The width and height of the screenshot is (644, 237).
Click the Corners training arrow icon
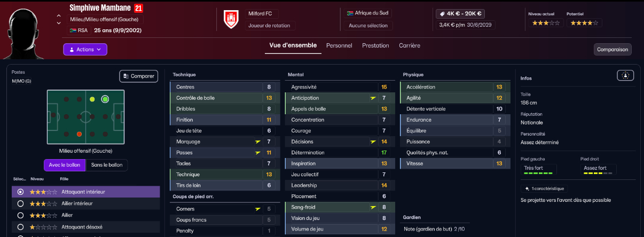tap(258, 209)
